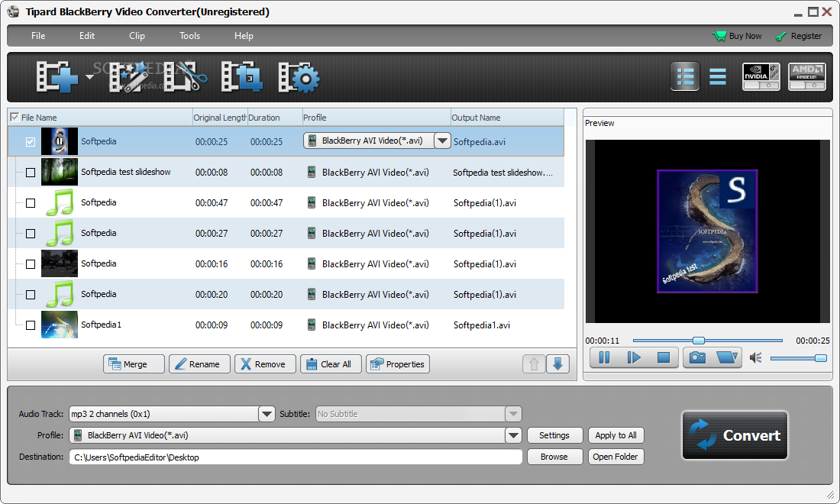Click the music note icon of the 00:00:27 file

pyautogui.click(x=60, y=233)
